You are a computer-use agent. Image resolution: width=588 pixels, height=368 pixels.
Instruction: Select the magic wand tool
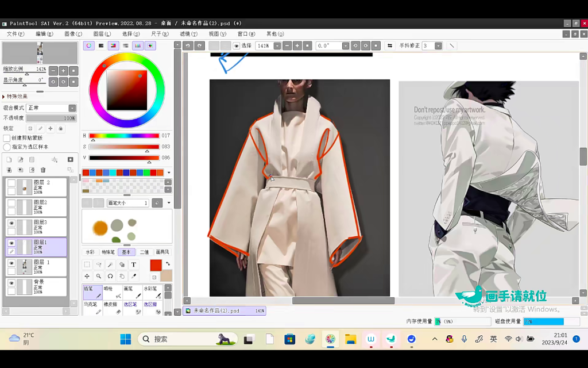tap(110, 265)
